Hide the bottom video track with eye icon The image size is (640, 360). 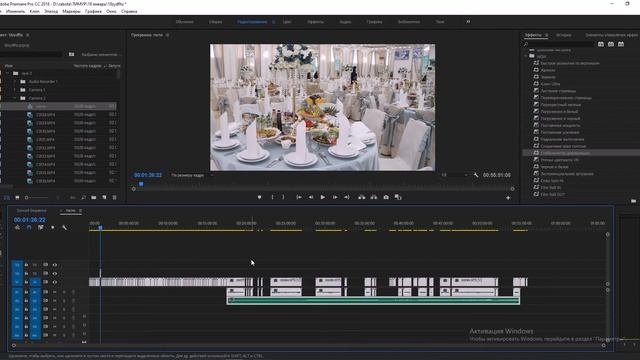click(55, 282)
